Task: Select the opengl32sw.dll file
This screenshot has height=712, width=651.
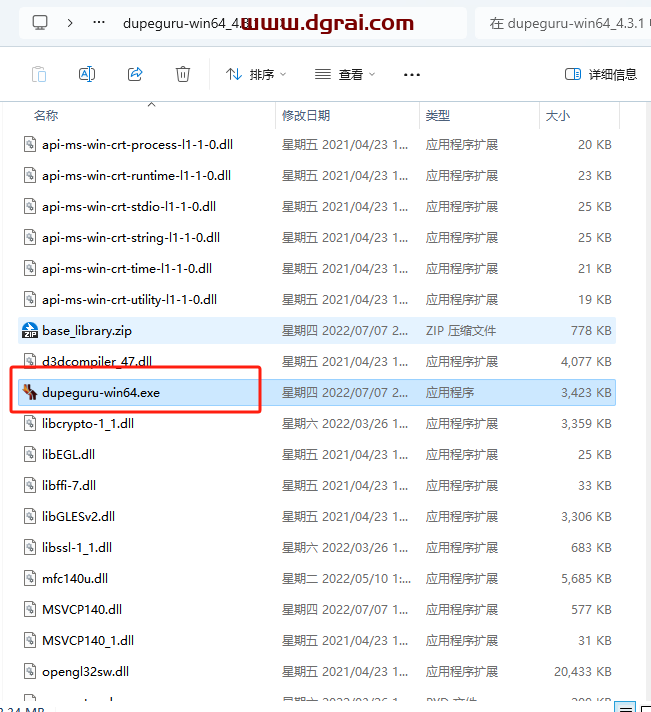Action: (317, 671)
